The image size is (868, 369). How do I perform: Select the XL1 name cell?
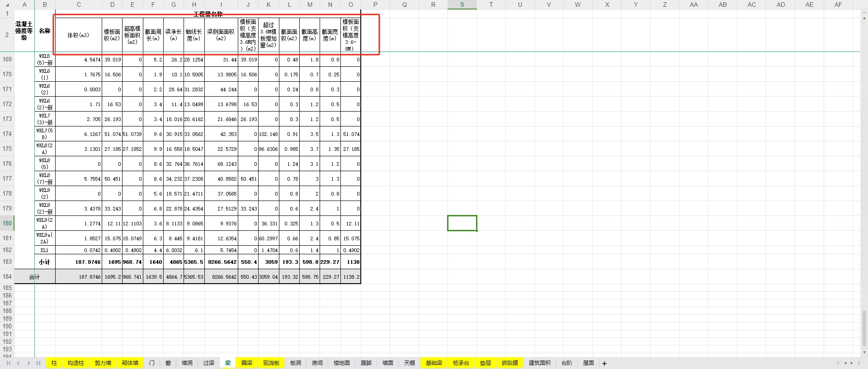coord(45,250)
